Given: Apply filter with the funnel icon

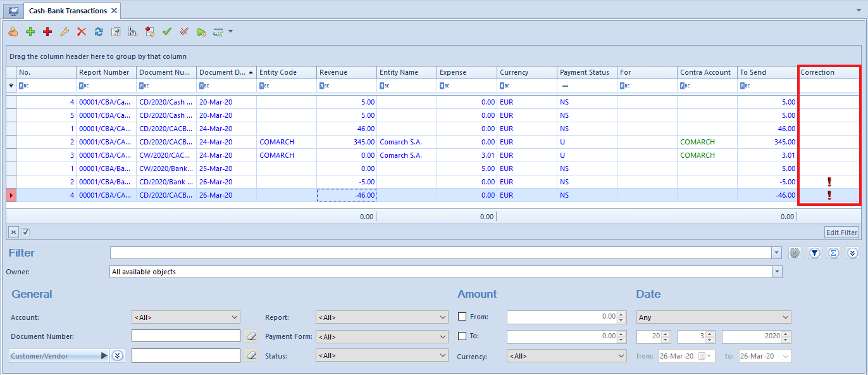Looking at the screenshot, I should tap(815, 253).
